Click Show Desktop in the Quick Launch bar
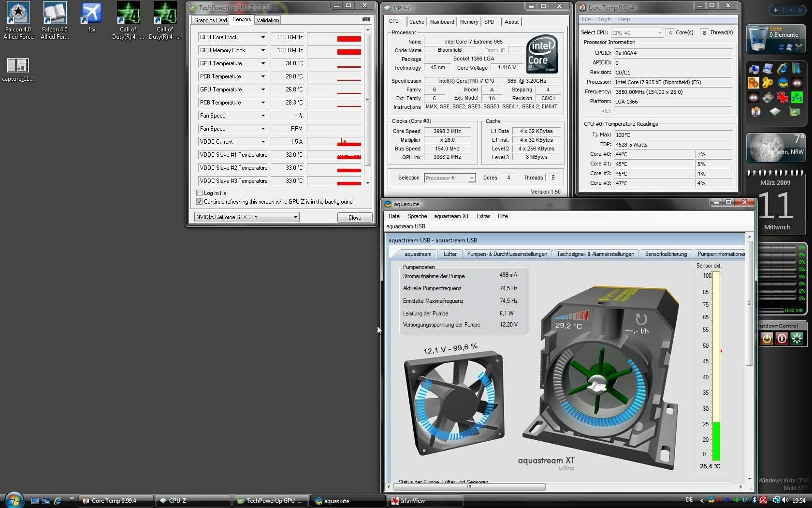This screenshot has height=508, width=812. point(35,501)
